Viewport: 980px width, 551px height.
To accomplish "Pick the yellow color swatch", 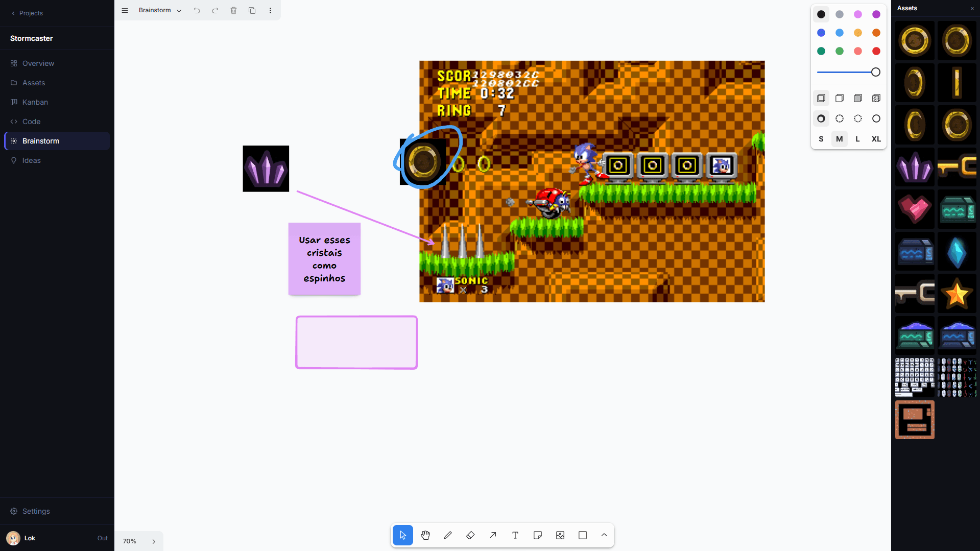I will pos(858,33).
